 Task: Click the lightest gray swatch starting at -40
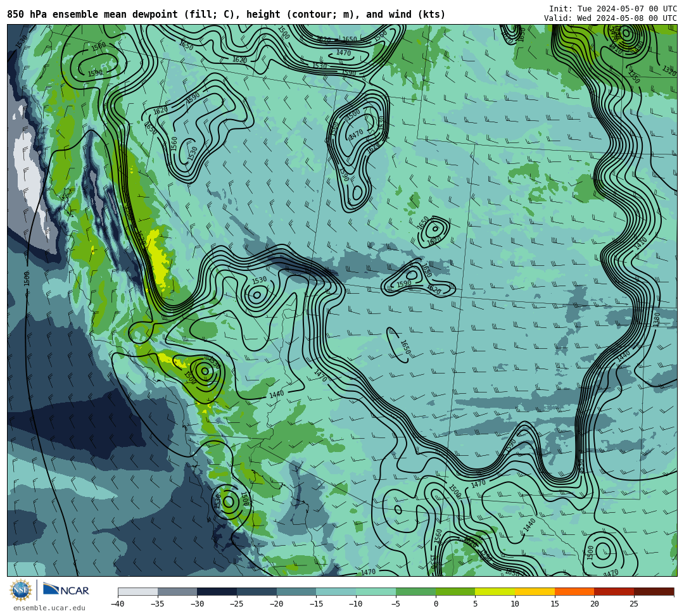pos(138,591)
